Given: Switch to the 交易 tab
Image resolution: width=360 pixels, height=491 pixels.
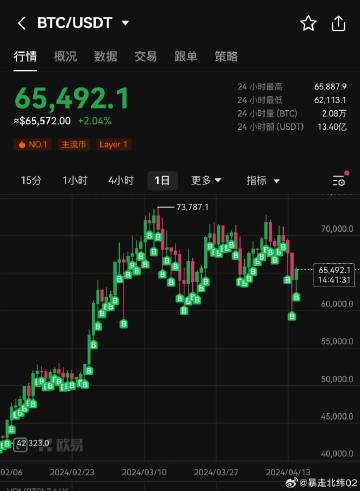Looking at the screenshot, I should tap(146, 56).
